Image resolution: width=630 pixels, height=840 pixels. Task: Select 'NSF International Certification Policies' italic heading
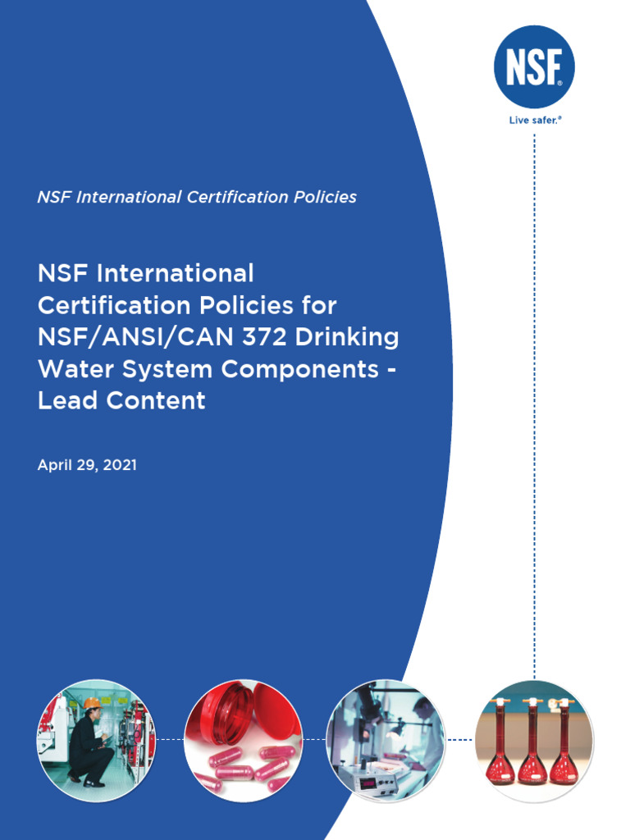point(197,197)
